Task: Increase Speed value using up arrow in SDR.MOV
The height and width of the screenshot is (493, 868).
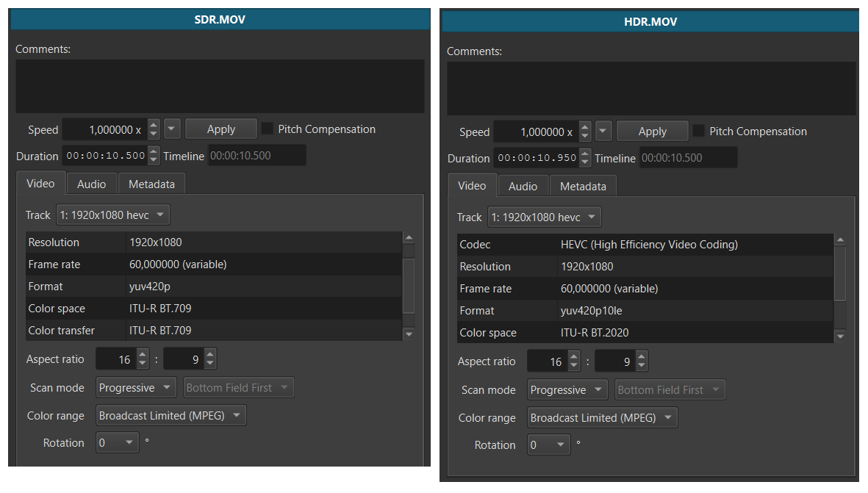Action: pos(153,124)
